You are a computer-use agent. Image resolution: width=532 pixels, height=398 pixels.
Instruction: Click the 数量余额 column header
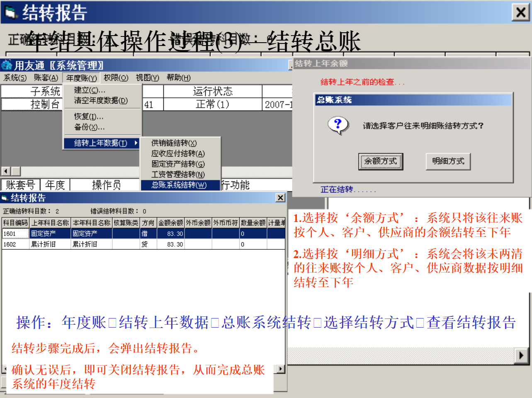click(x=253, y=223)
